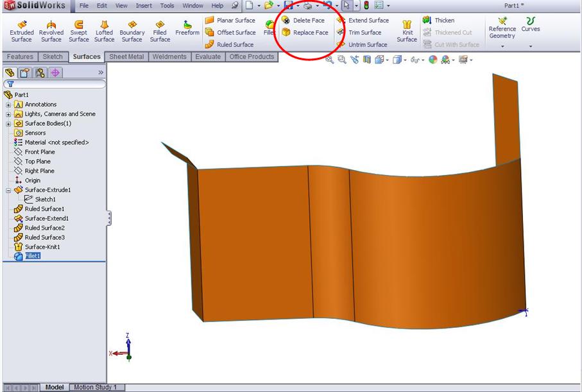Image resolution: width=582 pixels, height=392 pixels.
Task: Click the Apply Scene icon
Action: pos(447,60)
